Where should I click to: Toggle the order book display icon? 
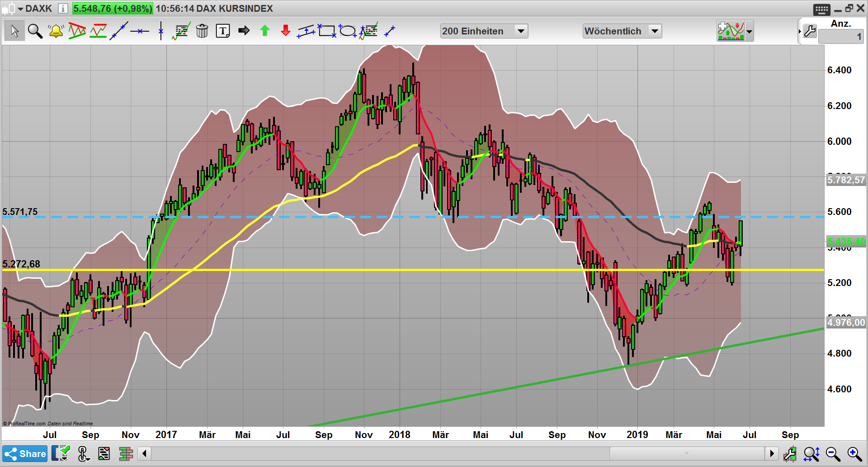click(126, 453)
